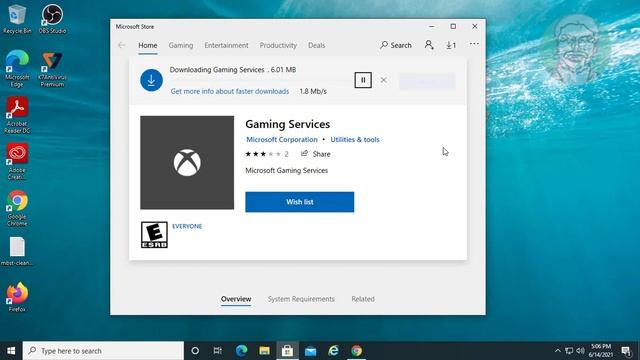640x360 pixels.
Task: Open the Store account profile icon
Action: [x=429, y=45]
